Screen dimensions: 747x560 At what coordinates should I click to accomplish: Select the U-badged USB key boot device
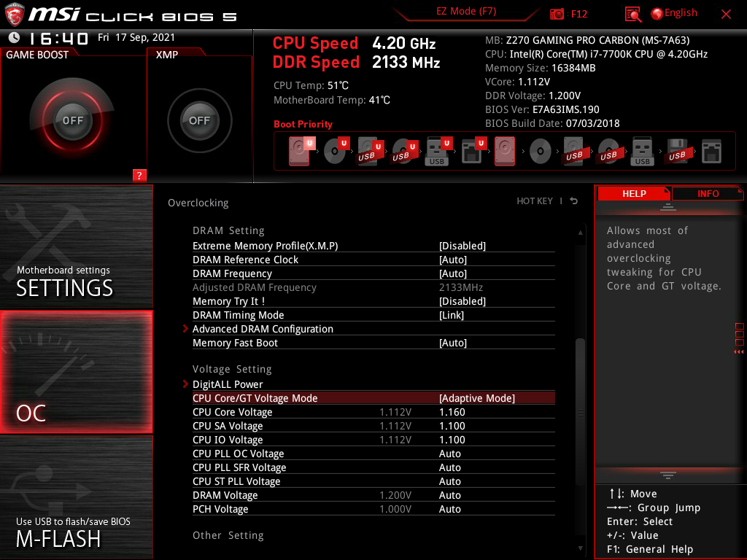pos(438,151)
